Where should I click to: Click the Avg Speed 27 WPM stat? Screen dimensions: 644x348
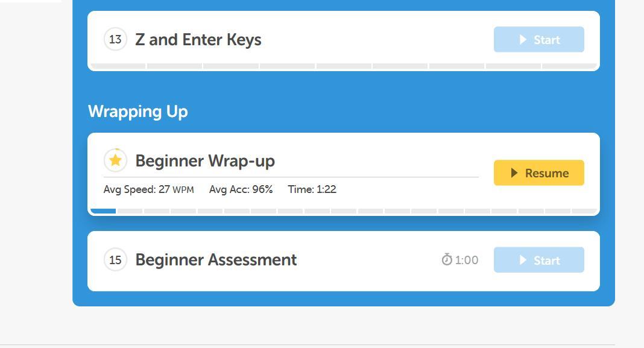click(x=148, y=189)
